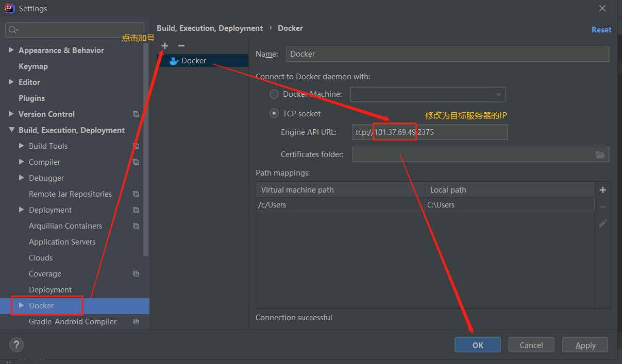
Task: Expand the Editor section
Action: pos(11,82)
